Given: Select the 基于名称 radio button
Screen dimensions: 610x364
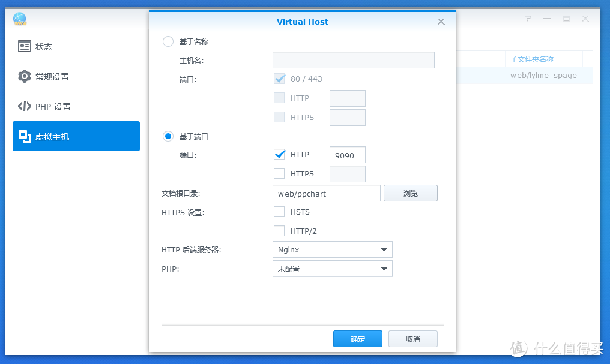Looking at the screenshot, I should [x=168, y=41].
